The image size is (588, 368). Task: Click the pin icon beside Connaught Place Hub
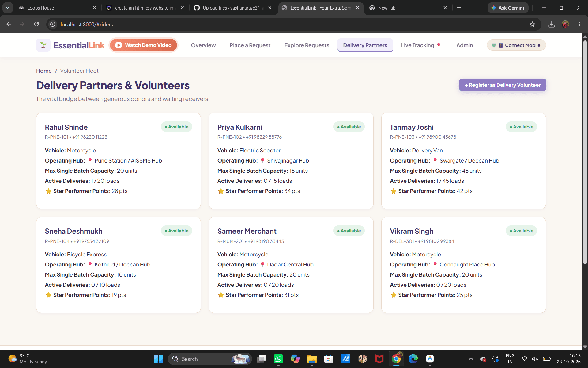pos(435,264)
